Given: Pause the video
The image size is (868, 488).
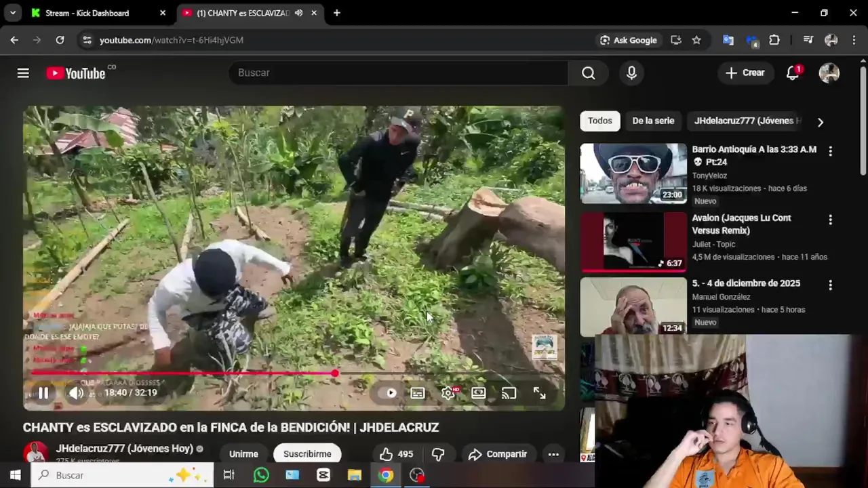Looking at the screenshot, I should pyautogui.click(x=43, y=393).
